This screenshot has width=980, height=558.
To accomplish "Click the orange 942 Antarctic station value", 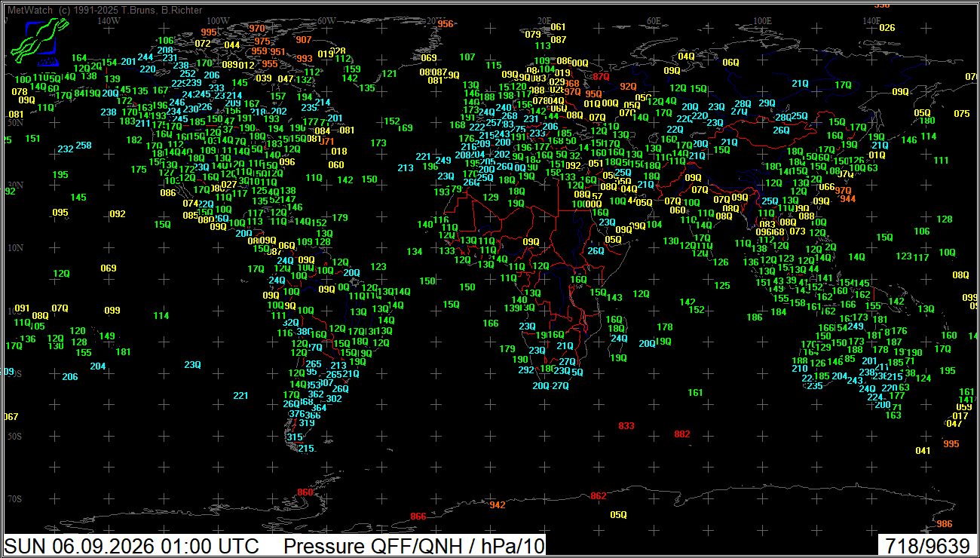I will pos(498,504).
